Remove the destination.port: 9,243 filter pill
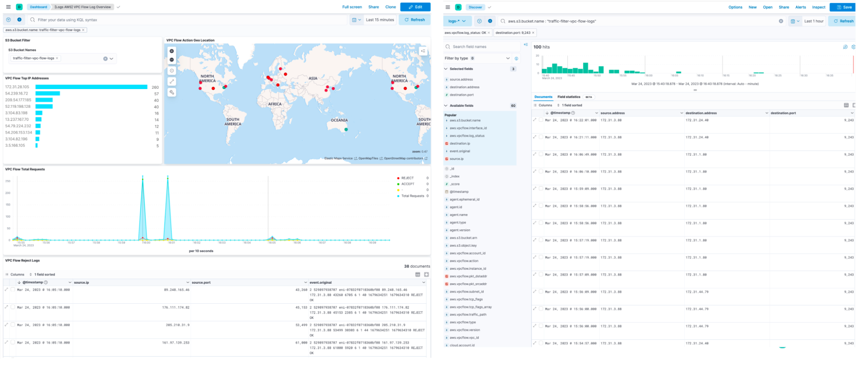Screen dimensions: 868x368 click(x=533, y=33)
